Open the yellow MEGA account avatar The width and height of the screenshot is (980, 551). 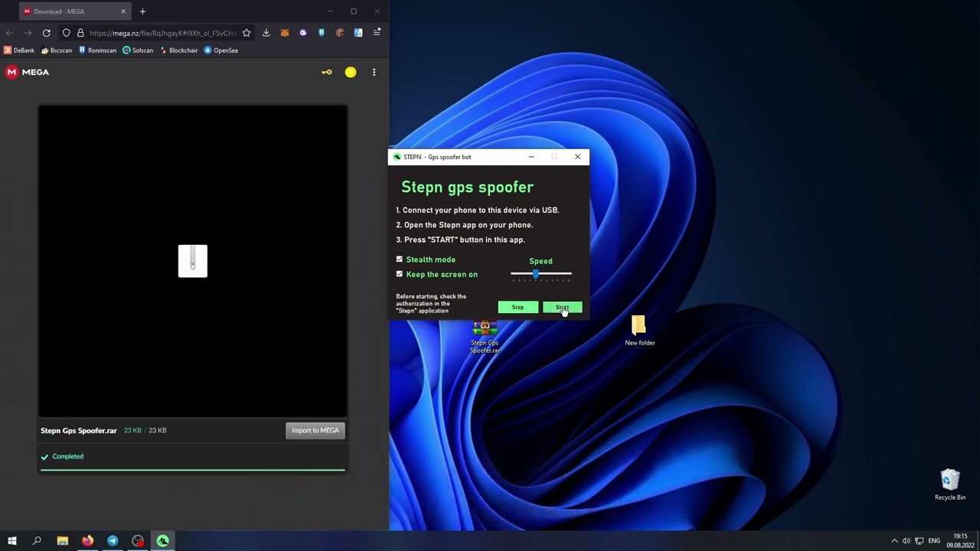(x=351, y=72)
